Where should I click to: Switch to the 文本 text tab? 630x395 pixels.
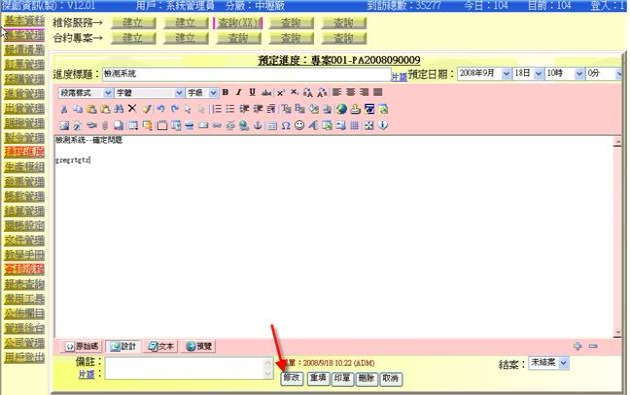coord(161,346)
